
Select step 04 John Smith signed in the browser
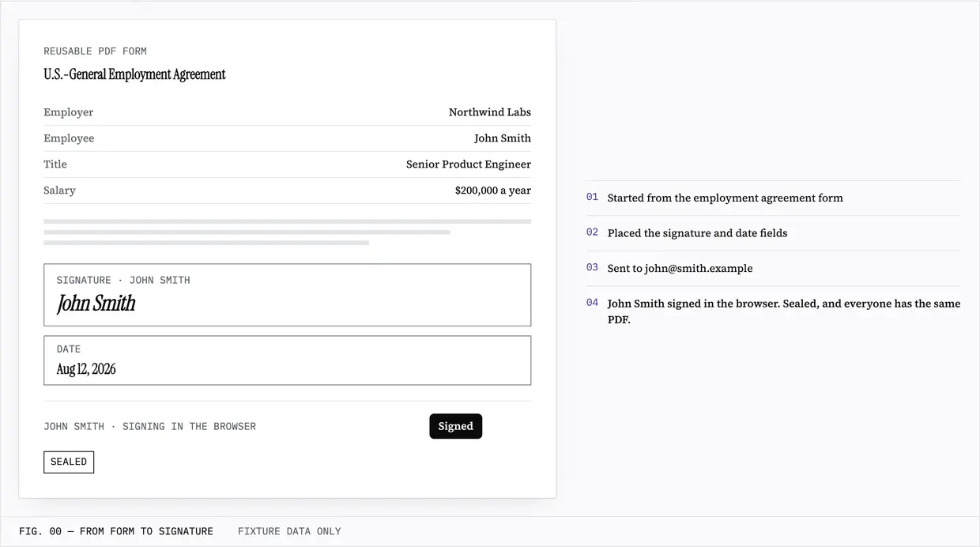(x=773, y=311)
